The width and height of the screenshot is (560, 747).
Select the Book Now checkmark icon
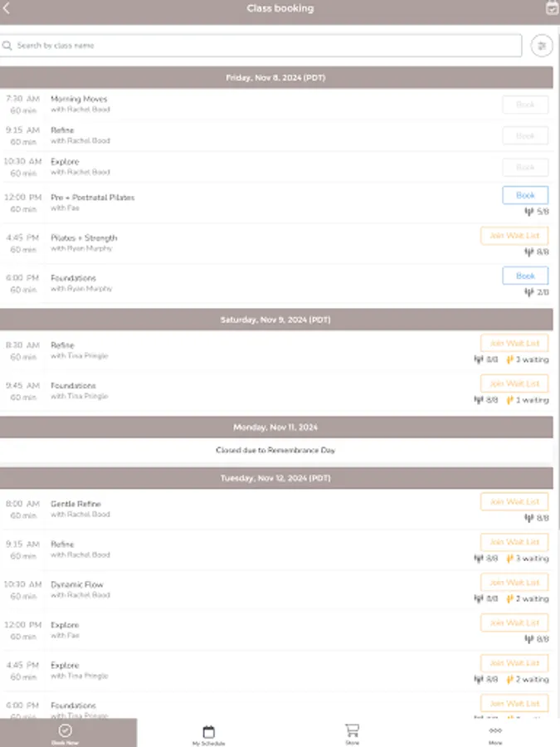tap(63, 728)
